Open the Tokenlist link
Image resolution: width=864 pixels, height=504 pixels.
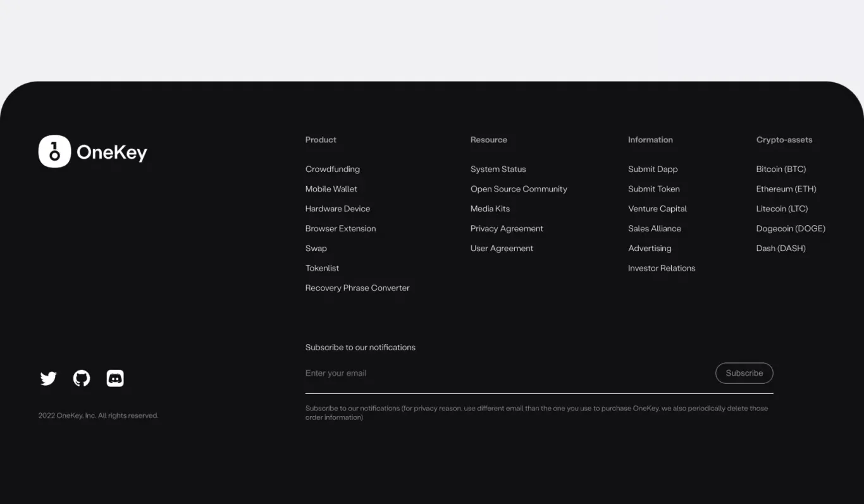tap(323, 268)
